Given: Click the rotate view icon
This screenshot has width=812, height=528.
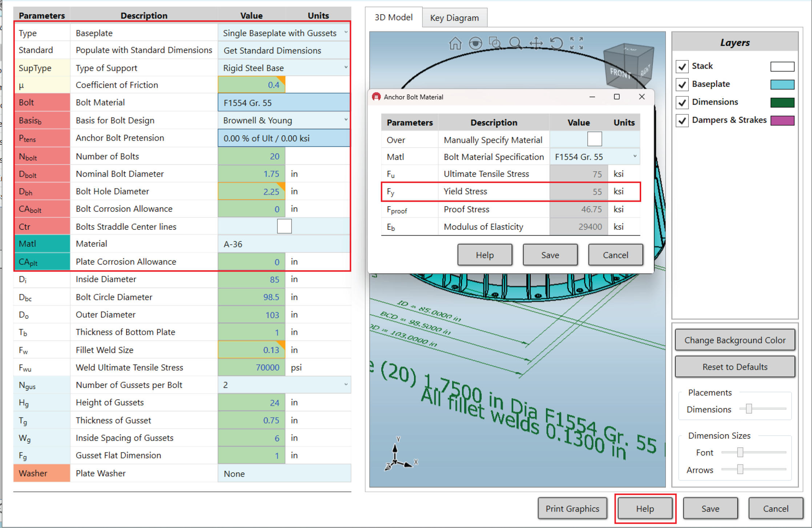Looking at the screenshot, I should pos(556,43).
